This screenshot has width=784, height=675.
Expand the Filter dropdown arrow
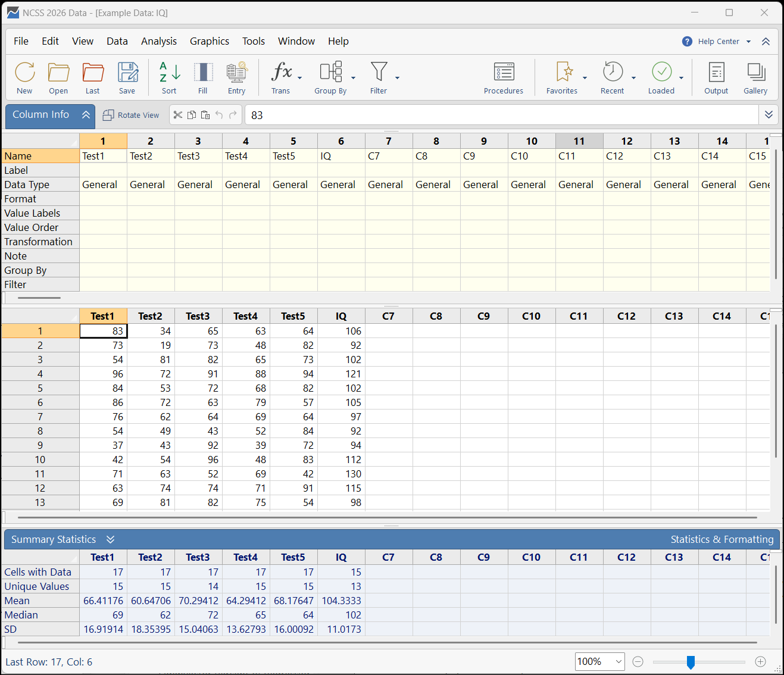(x=397, y=78)
